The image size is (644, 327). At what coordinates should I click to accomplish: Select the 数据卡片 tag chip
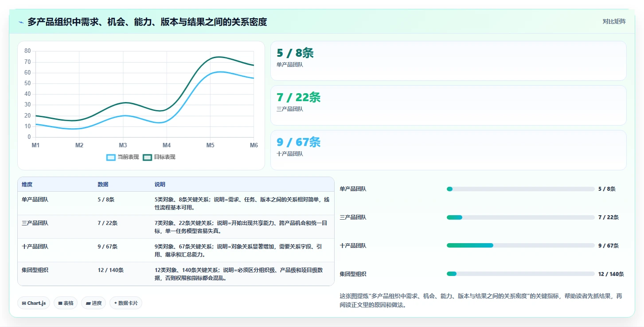click(x=126, y=303)
